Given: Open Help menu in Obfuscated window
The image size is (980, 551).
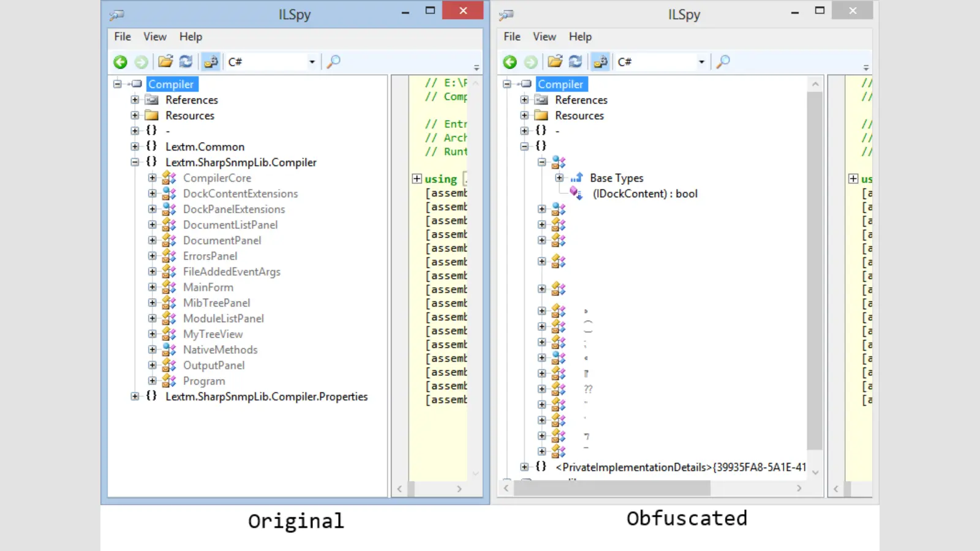Looking at the screenshot, I should (x=580, y=37).
